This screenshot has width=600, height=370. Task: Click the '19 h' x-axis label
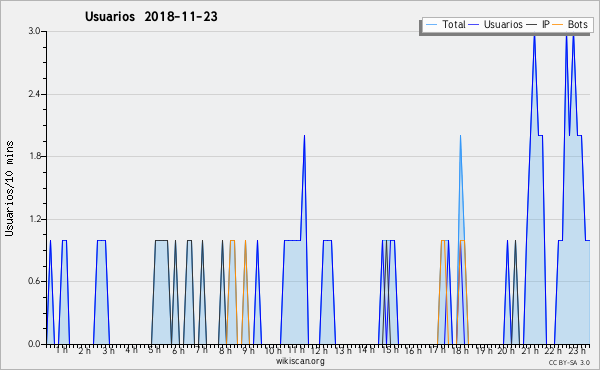pyautogui.click(x=483, y=350)
